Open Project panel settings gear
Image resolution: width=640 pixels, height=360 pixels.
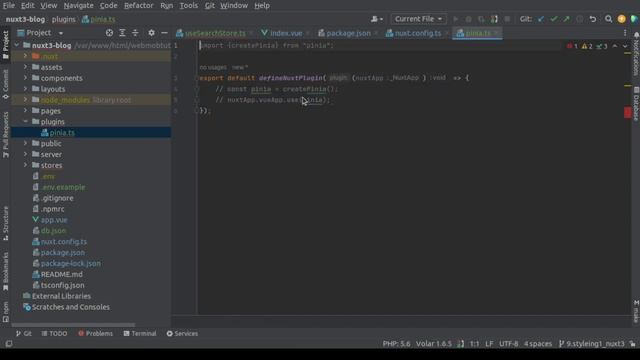coord(151,33)
